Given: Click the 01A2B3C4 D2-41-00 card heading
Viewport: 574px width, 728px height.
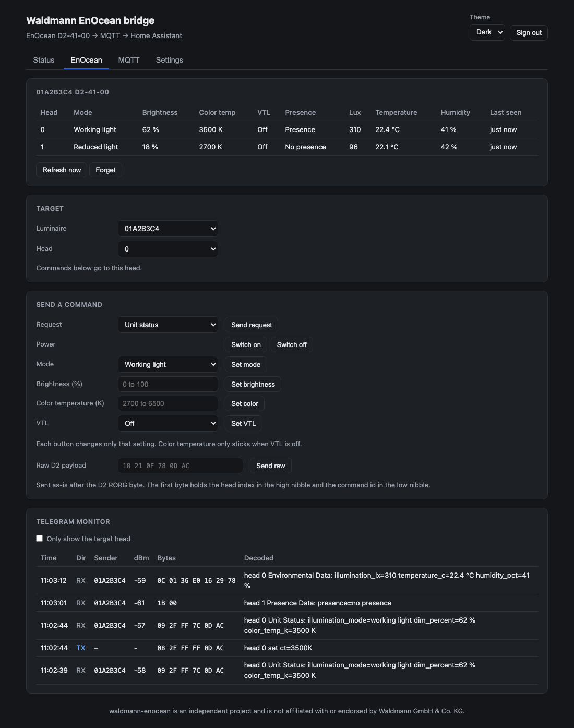Looking at the screenshot, I should pos(73,92).
